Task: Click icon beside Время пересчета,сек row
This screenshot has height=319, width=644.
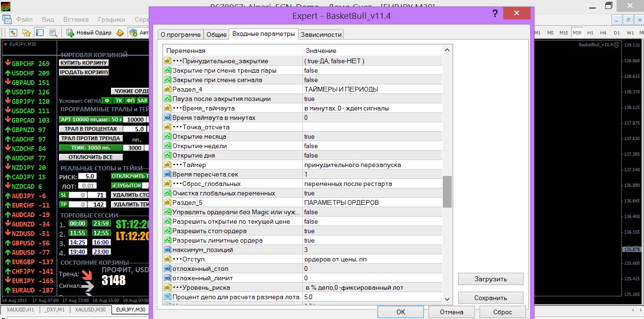Action: tap(167, 174)
